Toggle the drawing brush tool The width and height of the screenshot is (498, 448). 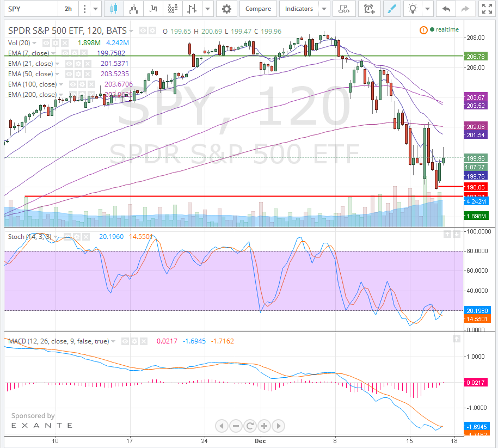(x=392, y=9)
